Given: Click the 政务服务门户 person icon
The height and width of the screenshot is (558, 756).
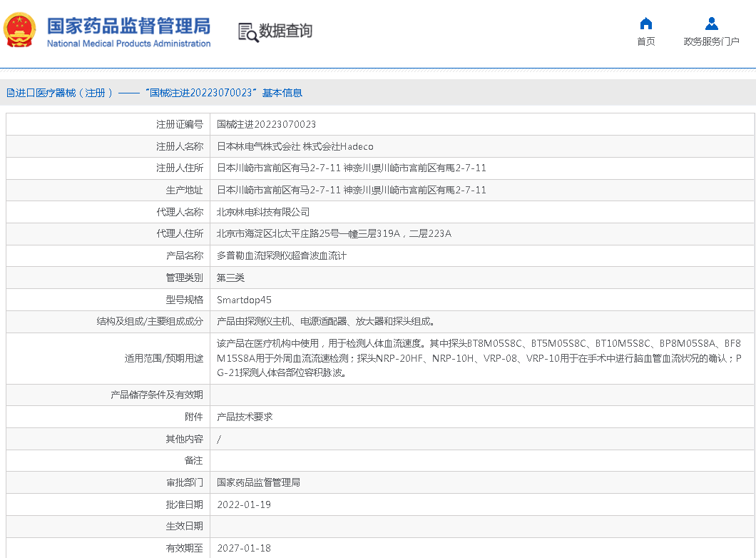Looking at the screenshot, I should tap(711, 24).
